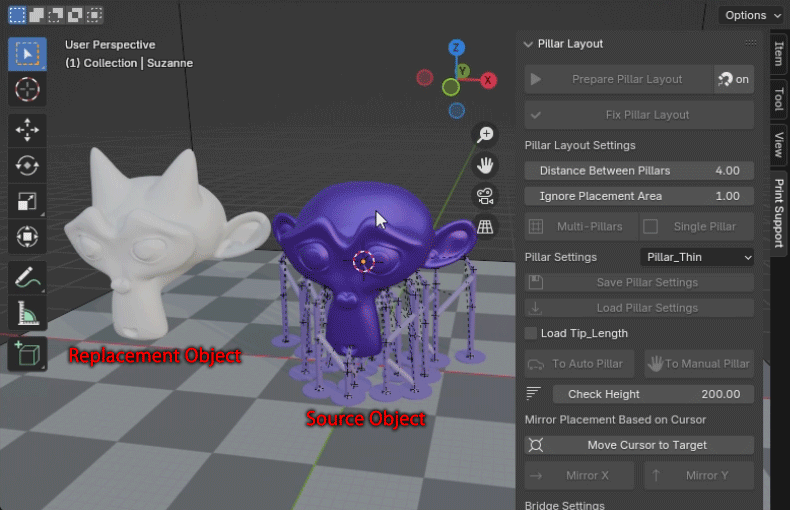This screenshot has width=790, height=510.
Task: Click Load Pillar Settings button
Action: (x=639, y=308)
